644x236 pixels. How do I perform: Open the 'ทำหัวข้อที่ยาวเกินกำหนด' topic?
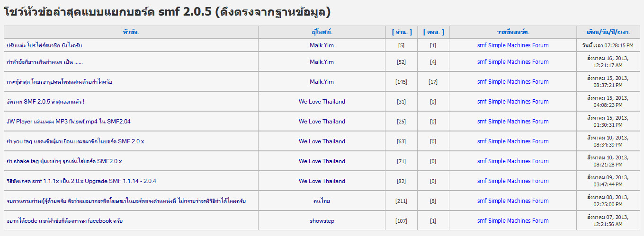tap(45, 62)
